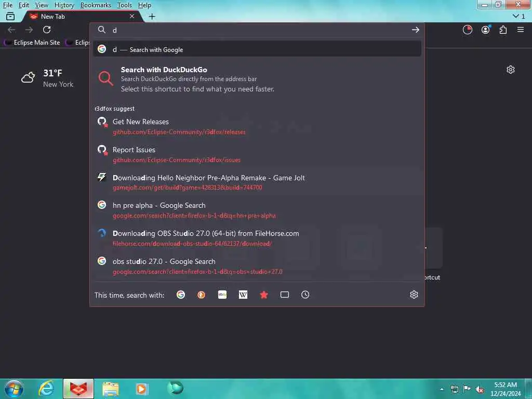This screenshot has width=532, height=399.
Task: Search history using the clock icon
Action: [x=305, y=295]
